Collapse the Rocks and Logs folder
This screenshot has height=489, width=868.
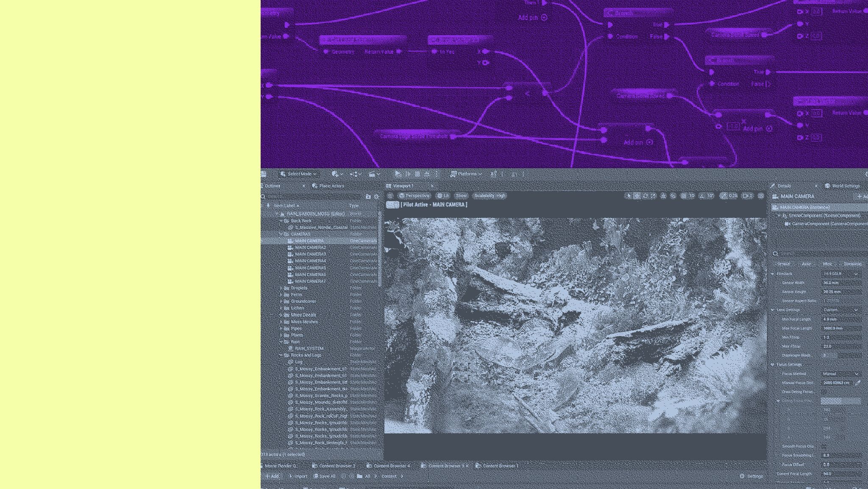(x=281, y=355)
